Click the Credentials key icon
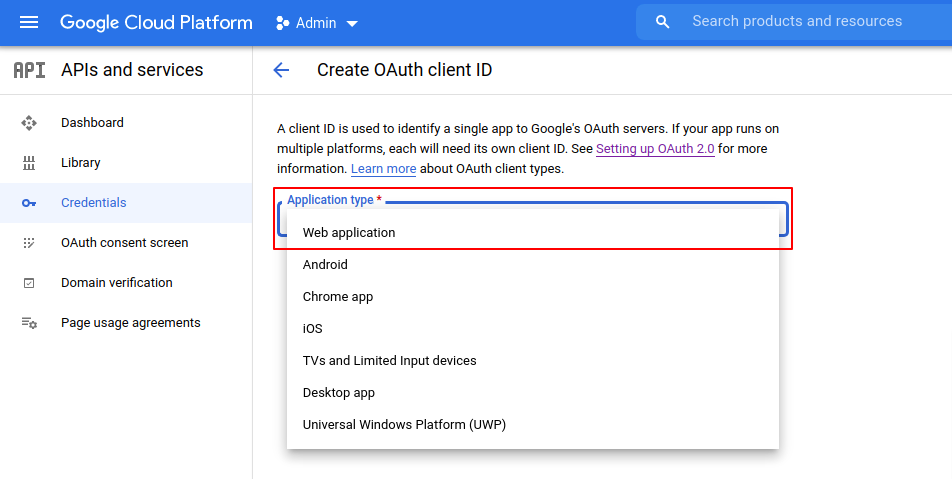The image size is (952, 479). click(x=29, y=203)
